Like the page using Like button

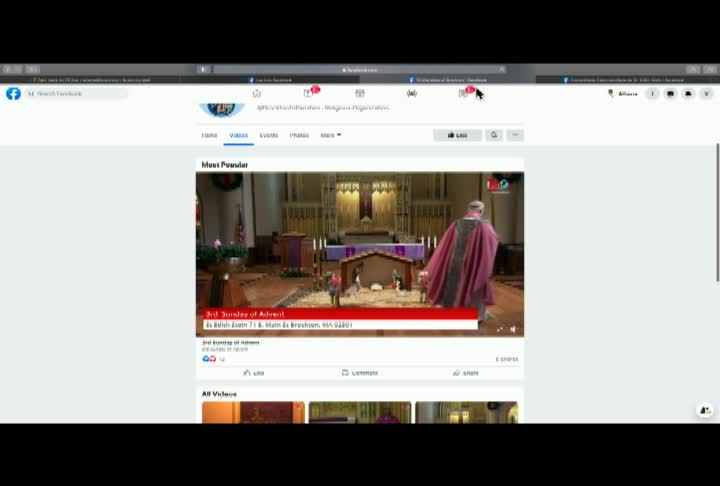(x=458, y=135)
